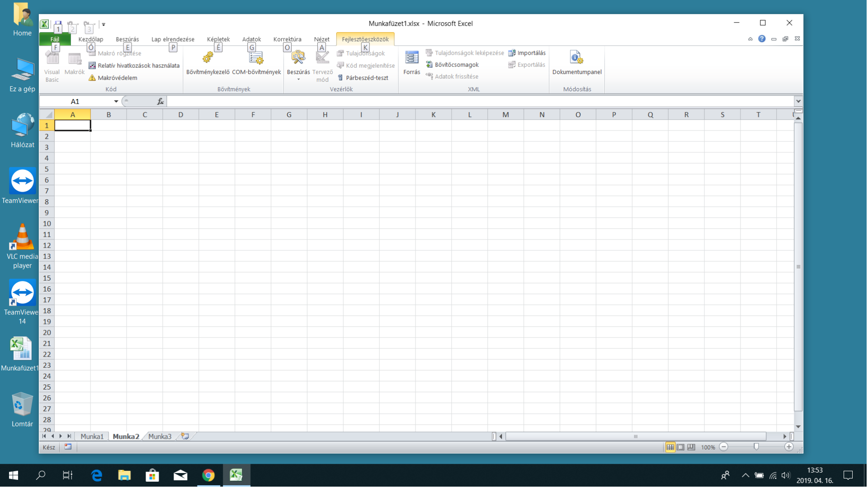Image resolution: width=868 pixels, height=488 pixels.
Task: Zoom in with the plus button
Action: (789, 447)
